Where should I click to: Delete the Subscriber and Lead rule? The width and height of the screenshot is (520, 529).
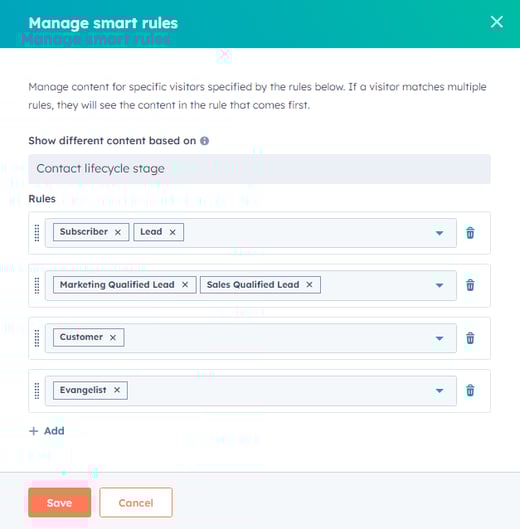[x=470, y=233]
